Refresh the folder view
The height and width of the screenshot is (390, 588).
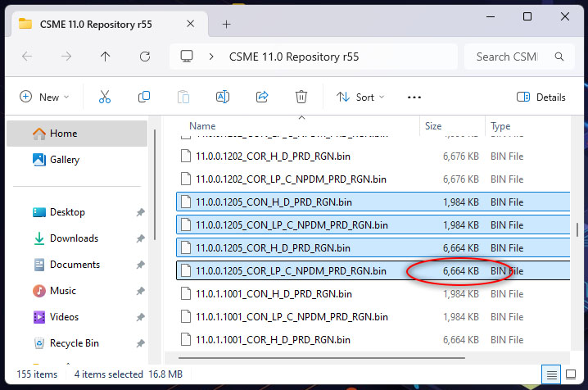pos(145,57)
